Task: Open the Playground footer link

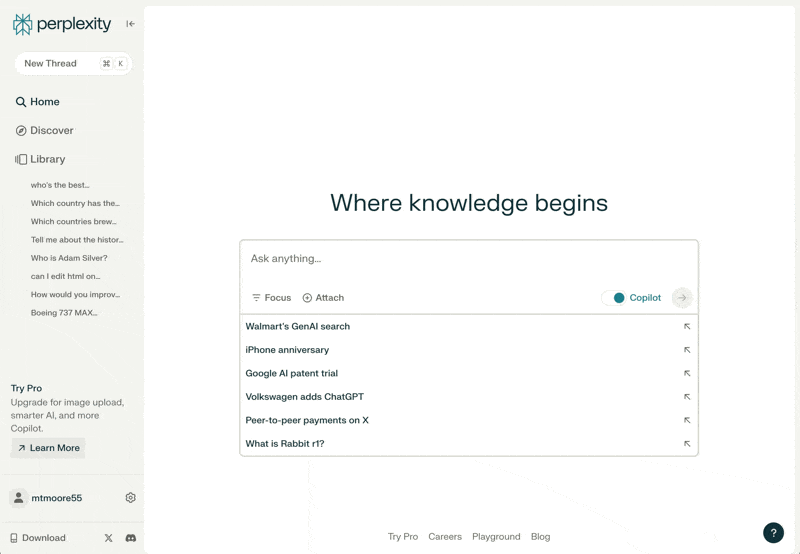Action: click(496, 537)
